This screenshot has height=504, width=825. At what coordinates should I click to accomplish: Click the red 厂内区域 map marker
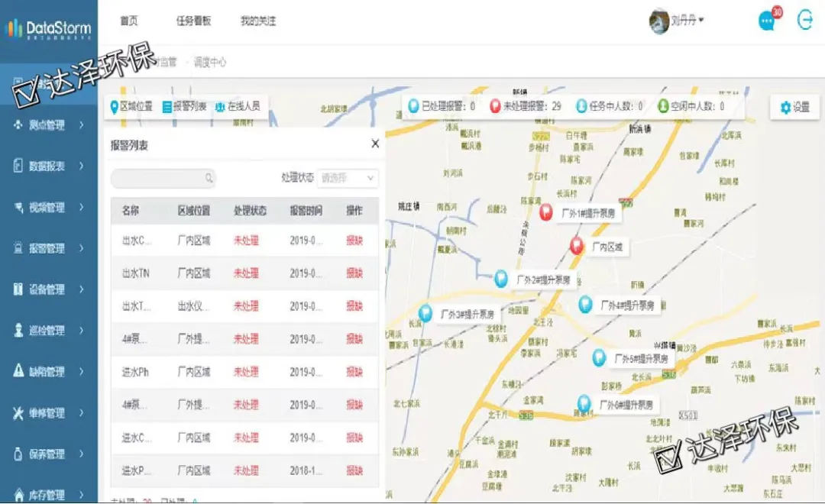coord(577,246)
